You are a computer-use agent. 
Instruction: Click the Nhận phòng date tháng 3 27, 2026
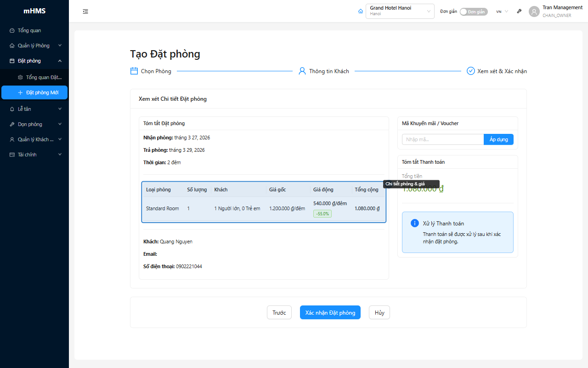(x=192, y=138)
